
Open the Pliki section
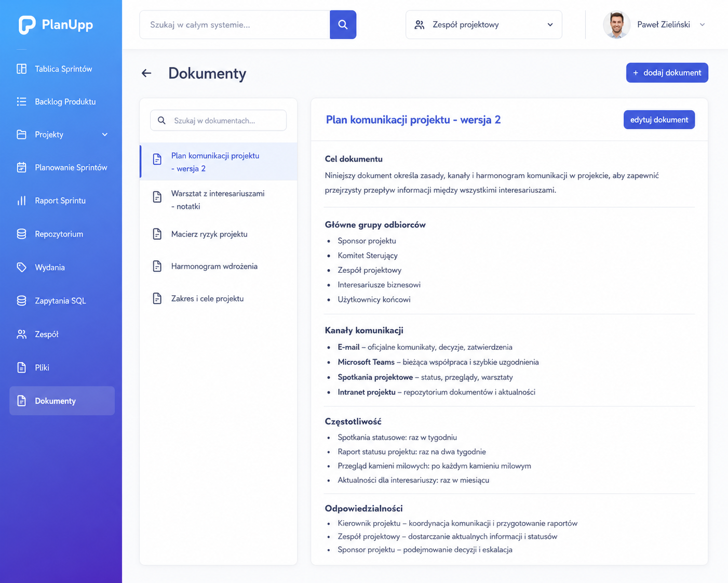point(62,367)
